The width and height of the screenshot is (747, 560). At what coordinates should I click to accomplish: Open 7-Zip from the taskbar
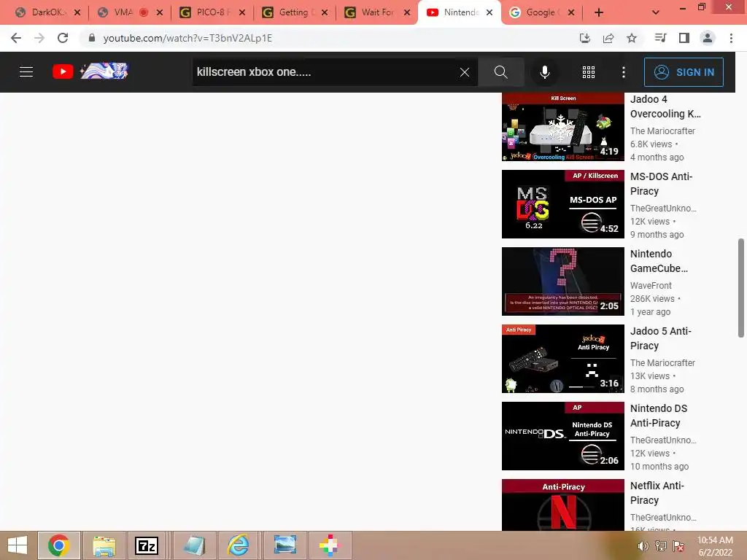[146, 545]
